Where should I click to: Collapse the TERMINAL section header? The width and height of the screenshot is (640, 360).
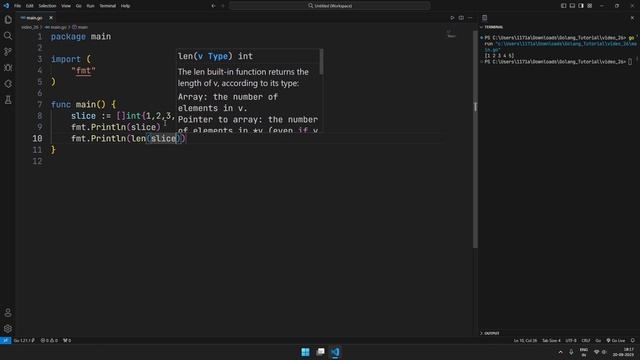tap(492, 27)
